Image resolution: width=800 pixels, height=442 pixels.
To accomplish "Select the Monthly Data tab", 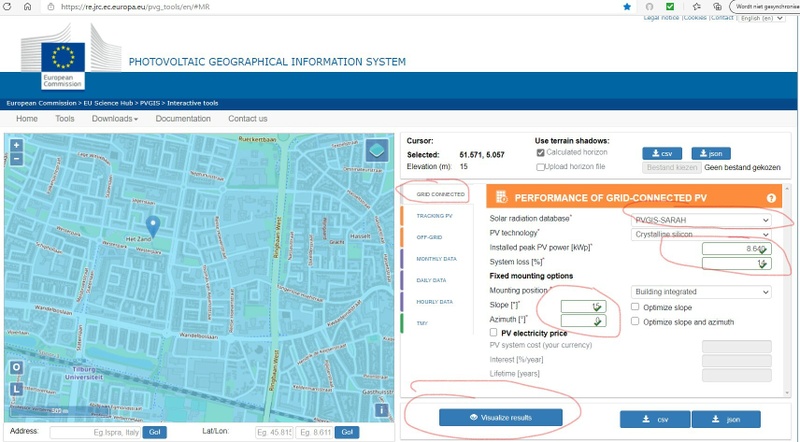I will pyautogui.click(x=436, y=259).
